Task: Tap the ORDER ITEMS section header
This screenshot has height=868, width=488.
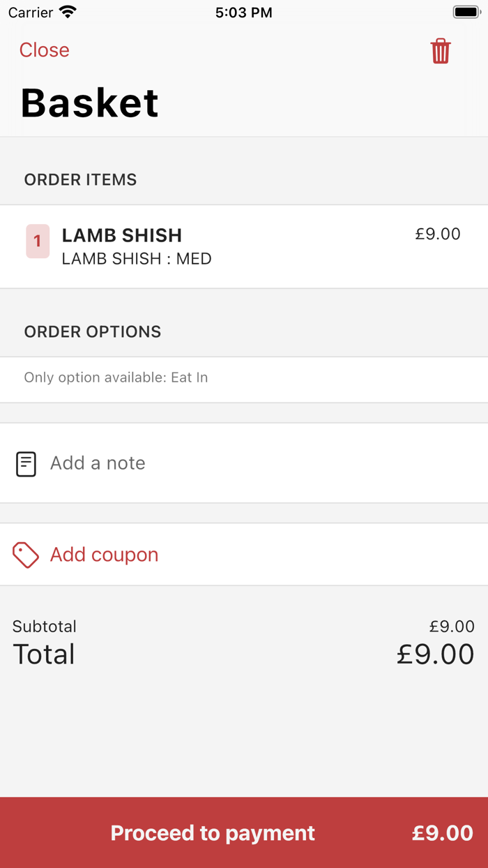Action: 80,180
